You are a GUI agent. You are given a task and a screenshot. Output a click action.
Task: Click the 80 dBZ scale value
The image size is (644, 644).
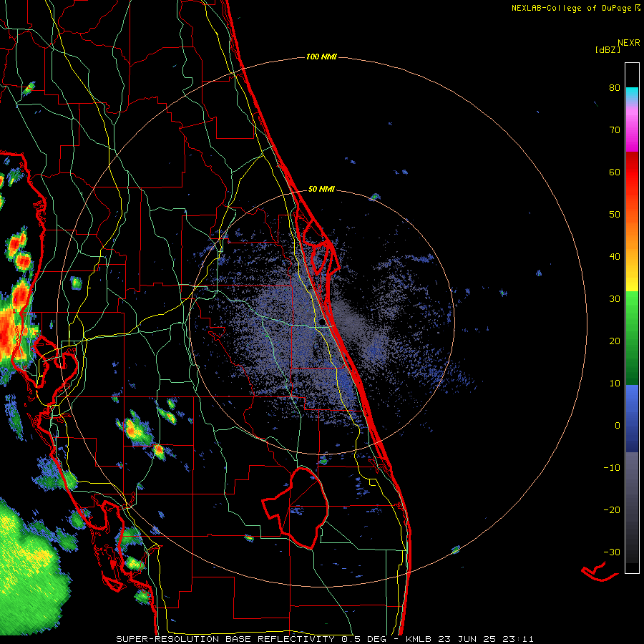615,87
